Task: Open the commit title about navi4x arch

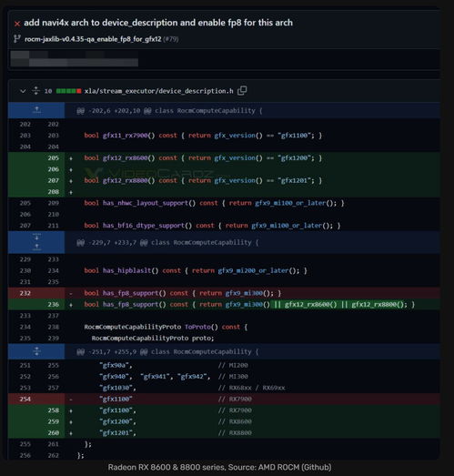Action: click(158, 23)
